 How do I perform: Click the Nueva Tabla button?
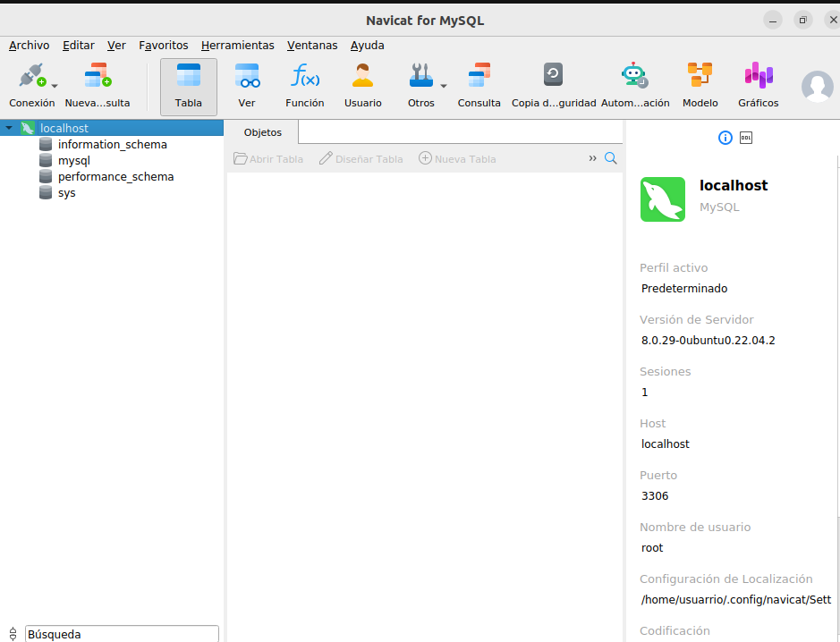click(457, 159)
